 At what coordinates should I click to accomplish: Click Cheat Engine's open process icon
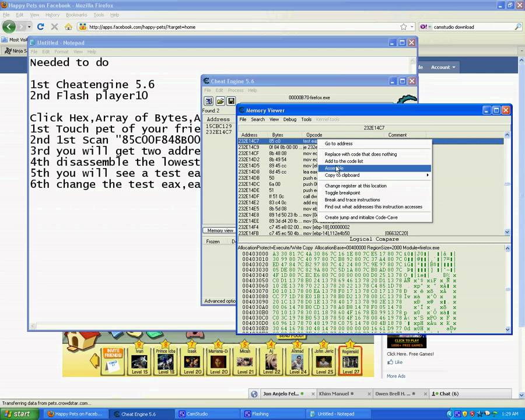point(209,101)
